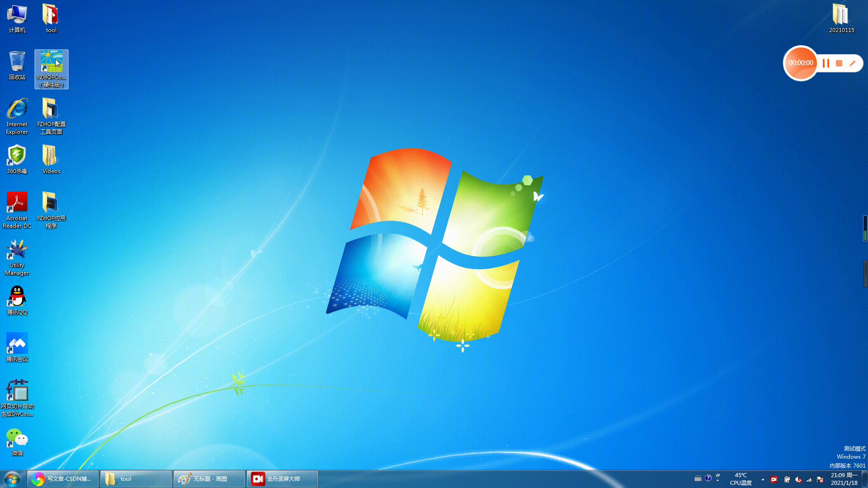
Task: Select the 网页切片自动生成DivCss shortcut
Action: [x=17, y=399]
